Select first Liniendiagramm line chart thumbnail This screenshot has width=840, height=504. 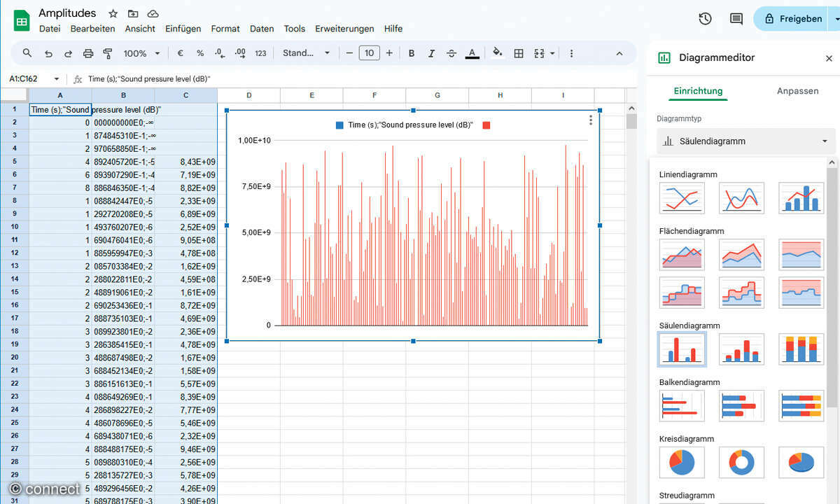click(x=682, y=198)
